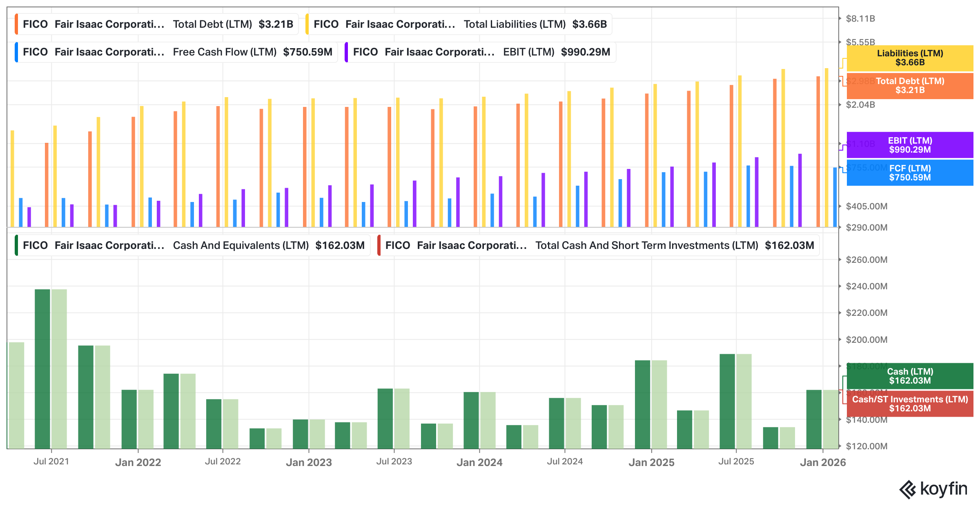
Task: Click the EBIT (LTM) legend label
Action: [x=529, y=52]
